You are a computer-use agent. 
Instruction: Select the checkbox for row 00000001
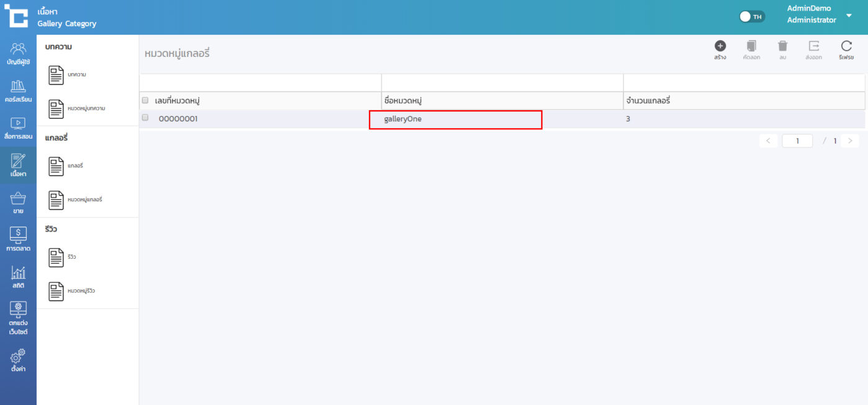click(145, 118)
